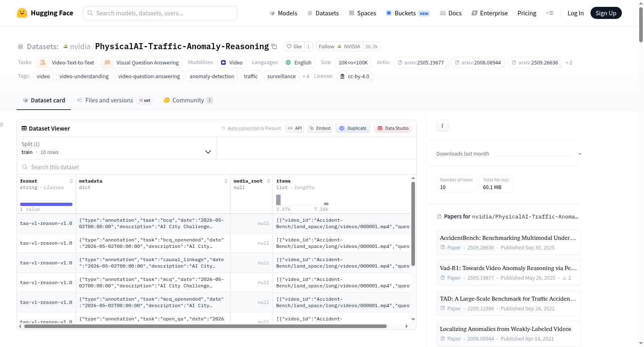644x347 pixels.
Task: Click the page vertical scrollbar
Action: coord(641,24)
